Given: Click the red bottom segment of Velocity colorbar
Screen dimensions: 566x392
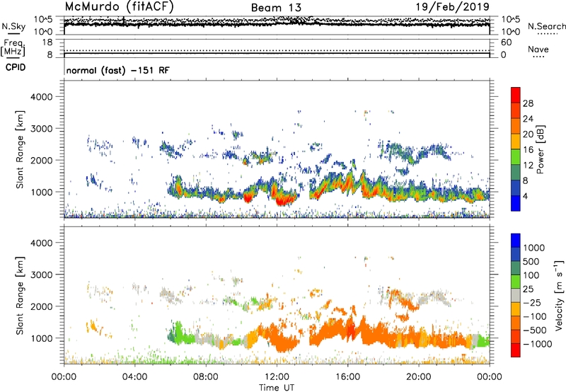Looking at the screenshot, I should click(x=516, y=350).
